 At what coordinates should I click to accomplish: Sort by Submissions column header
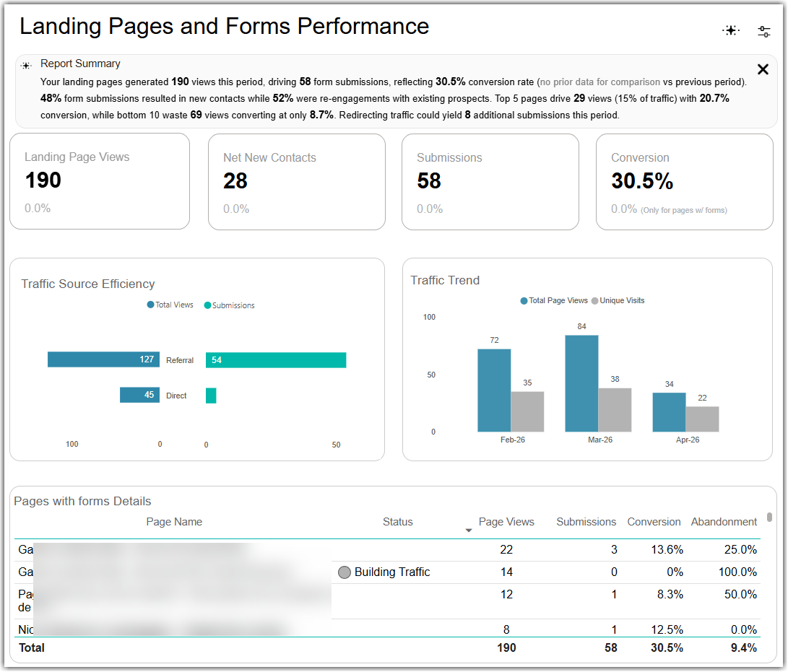tap(586, 522)
